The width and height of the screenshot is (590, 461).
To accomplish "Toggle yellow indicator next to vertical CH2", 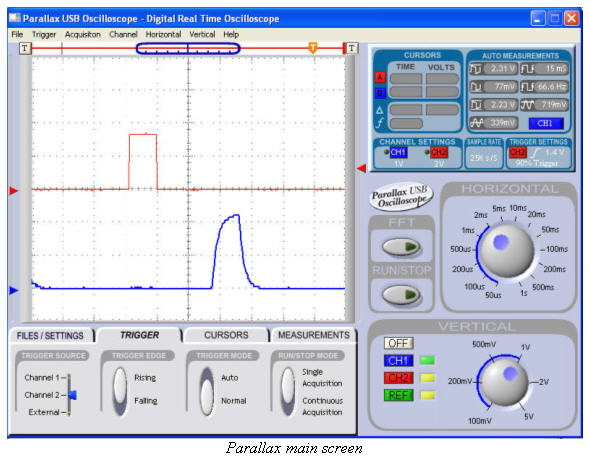I will tap(427, 378).
